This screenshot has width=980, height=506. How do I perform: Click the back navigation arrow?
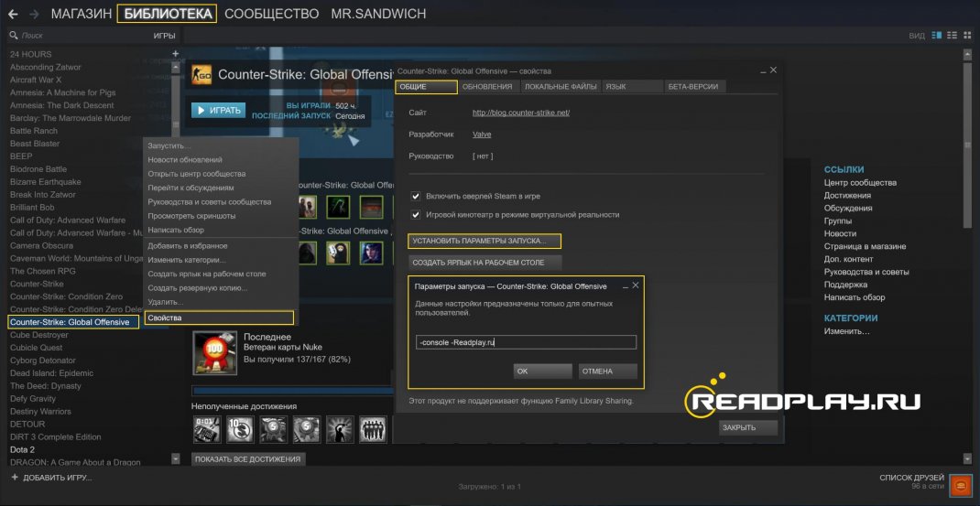13,14
